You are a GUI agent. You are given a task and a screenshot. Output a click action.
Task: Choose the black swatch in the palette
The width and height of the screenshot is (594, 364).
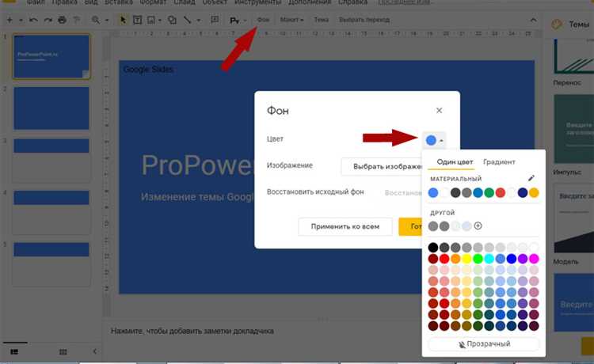click(x=433, y=248)
